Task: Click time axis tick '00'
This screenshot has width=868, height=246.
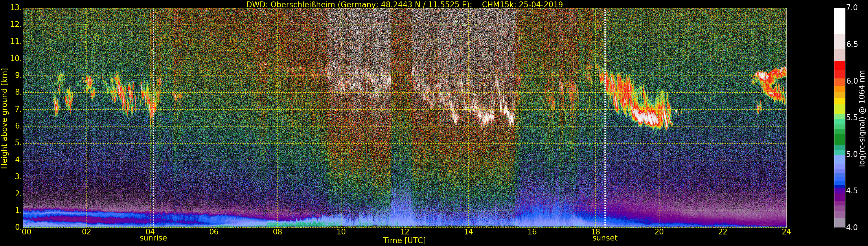Action: coord(26,232)
